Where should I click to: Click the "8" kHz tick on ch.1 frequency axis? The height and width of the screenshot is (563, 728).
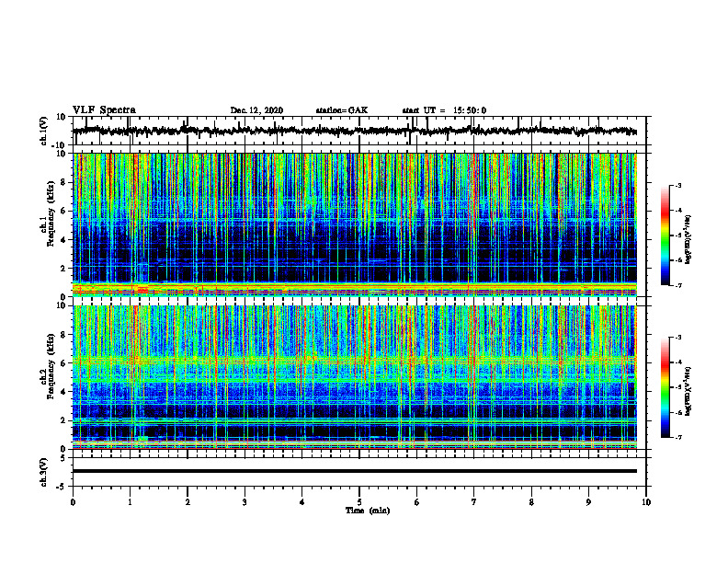[x=64, y=182]
